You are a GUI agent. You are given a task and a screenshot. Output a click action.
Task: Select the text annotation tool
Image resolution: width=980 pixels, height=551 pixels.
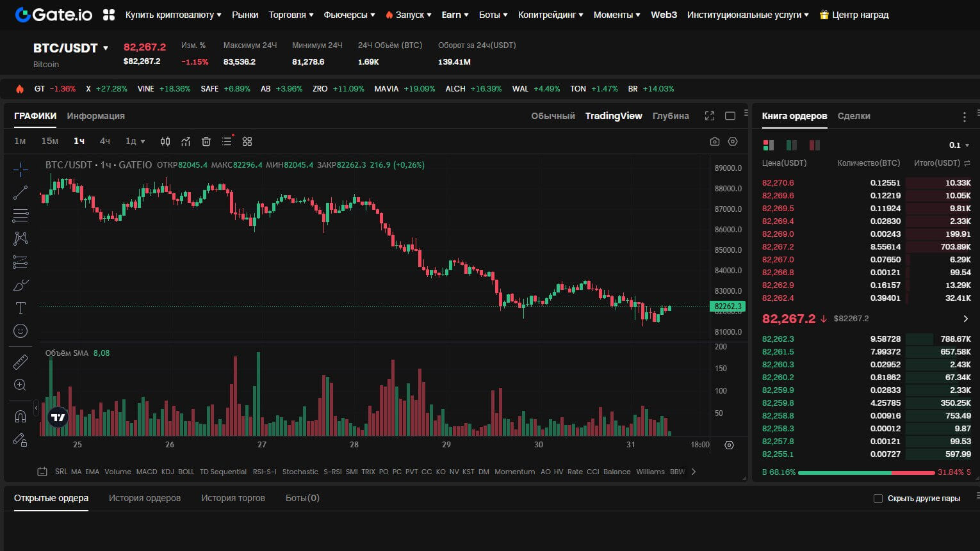tap(20, 308)
